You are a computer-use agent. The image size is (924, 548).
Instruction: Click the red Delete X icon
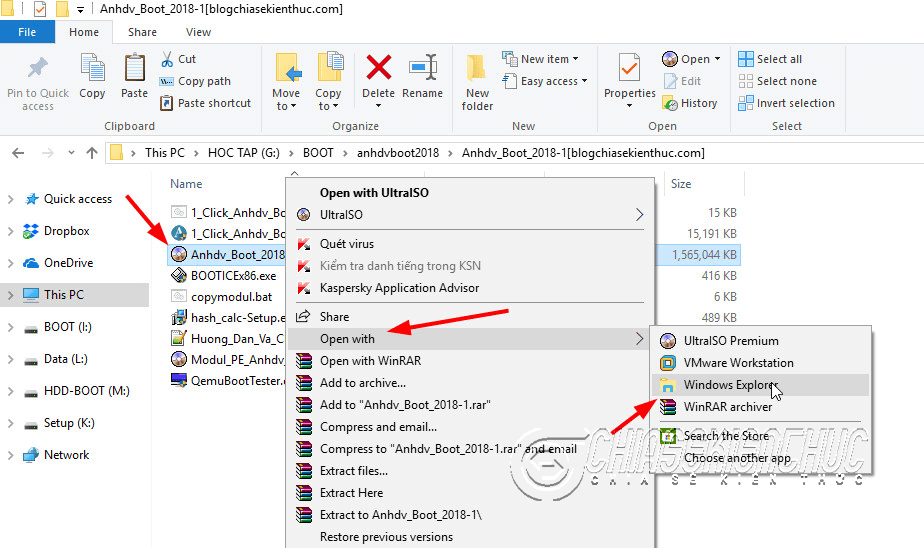[x=378, y=67]
